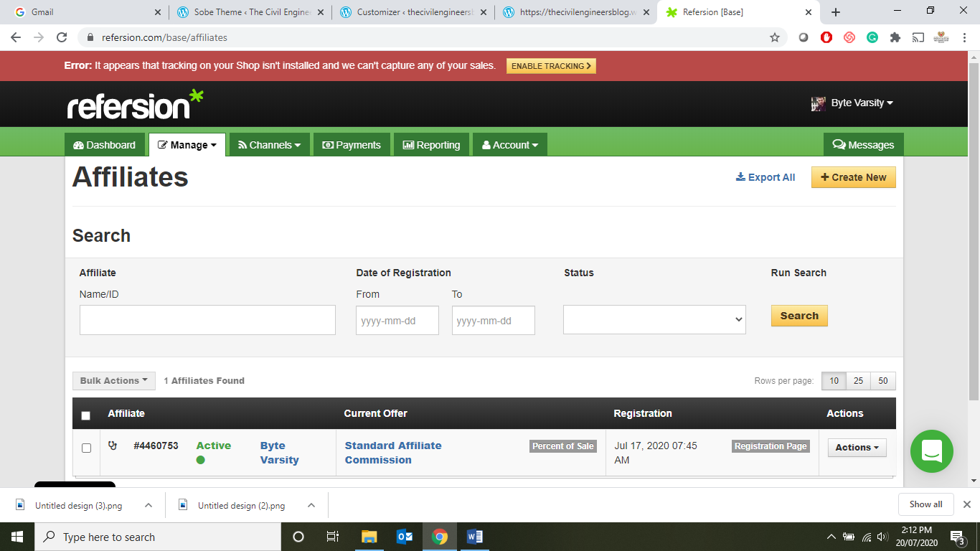The height and width of the screenshot is (551, 980).
Task: Click Chrome icon in the taskbar
Action: click(x=440, y=537)
